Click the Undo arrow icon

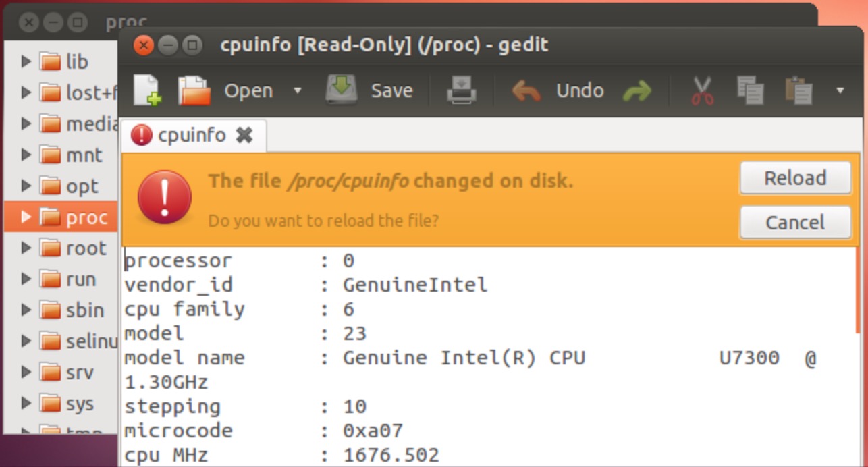526,90
